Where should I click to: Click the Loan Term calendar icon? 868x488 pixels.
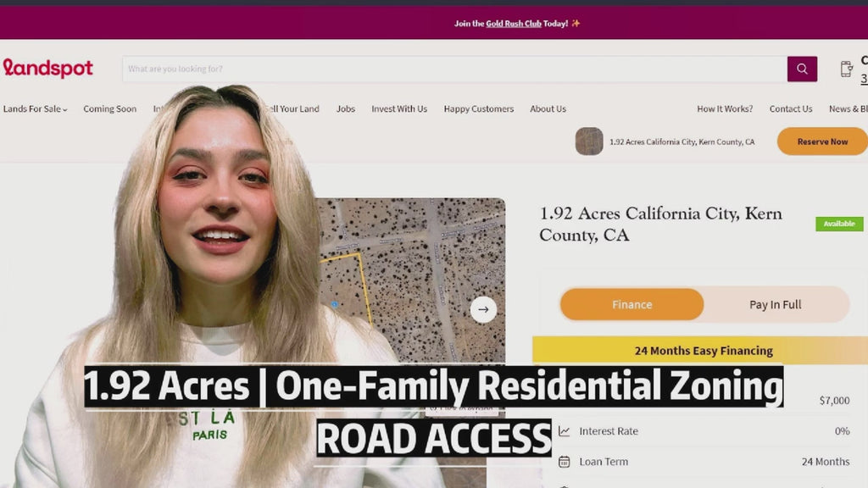(564, 462)
